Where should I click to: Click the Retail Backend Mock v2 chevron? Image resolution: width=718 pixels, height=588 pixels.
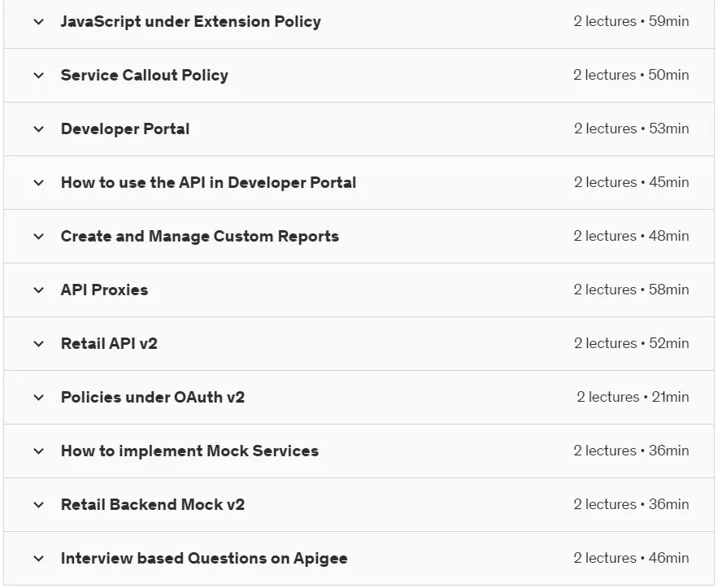coord(39,505)
